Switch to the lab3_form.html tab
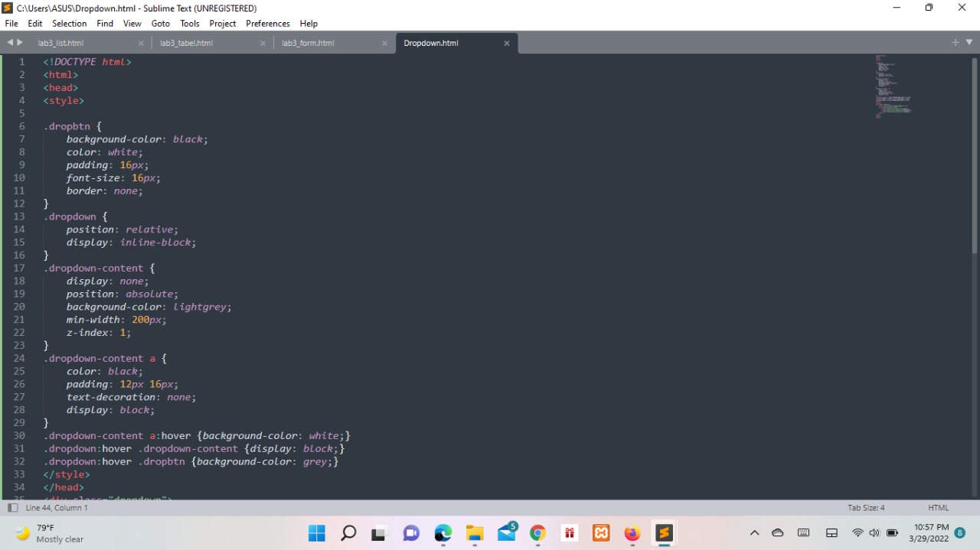Image resolution: width=980 pixels, height=550 pixels. coord(308,43)
